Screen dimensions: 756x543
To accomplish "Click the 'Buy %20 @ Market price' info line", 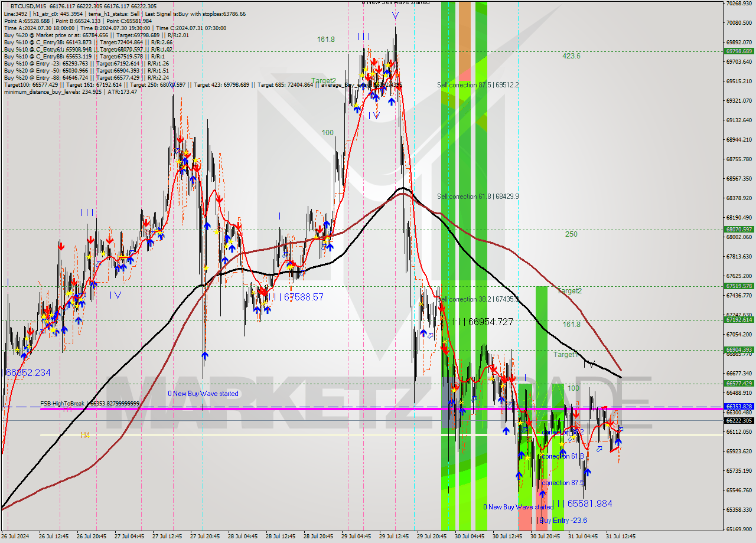I will 96,35.
